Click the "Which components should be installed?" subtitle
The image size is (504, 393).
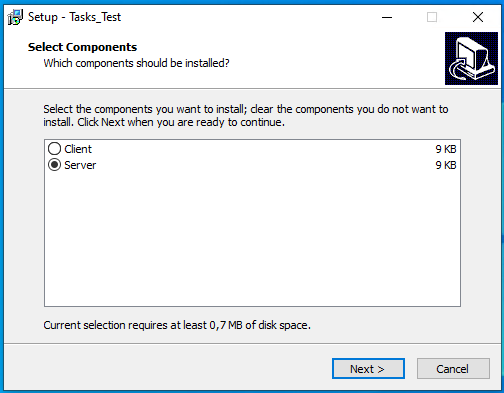pos(136,63)
